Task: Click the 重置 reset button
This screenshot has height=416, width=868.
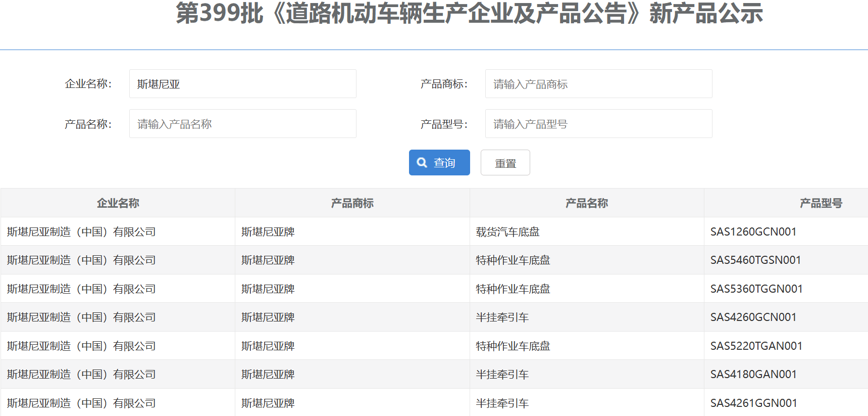Action: [x=505, y=163]
